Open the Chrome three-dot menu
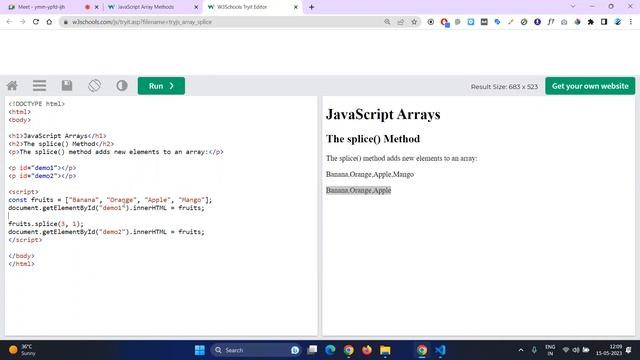This screenshot has height=360, width=640. 631,22
